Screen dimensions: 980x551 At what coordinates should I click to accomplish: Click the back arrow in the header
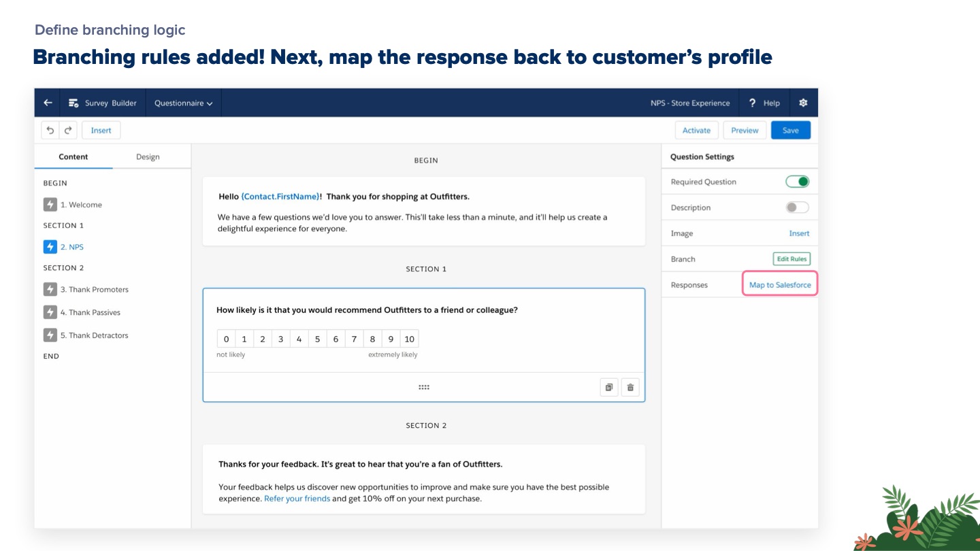tap(48, 103)
